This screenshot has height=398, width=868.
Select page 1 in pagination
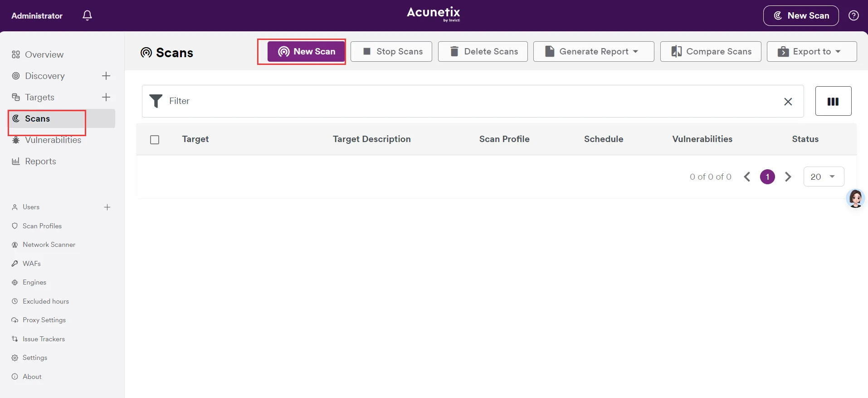point(768,177)
